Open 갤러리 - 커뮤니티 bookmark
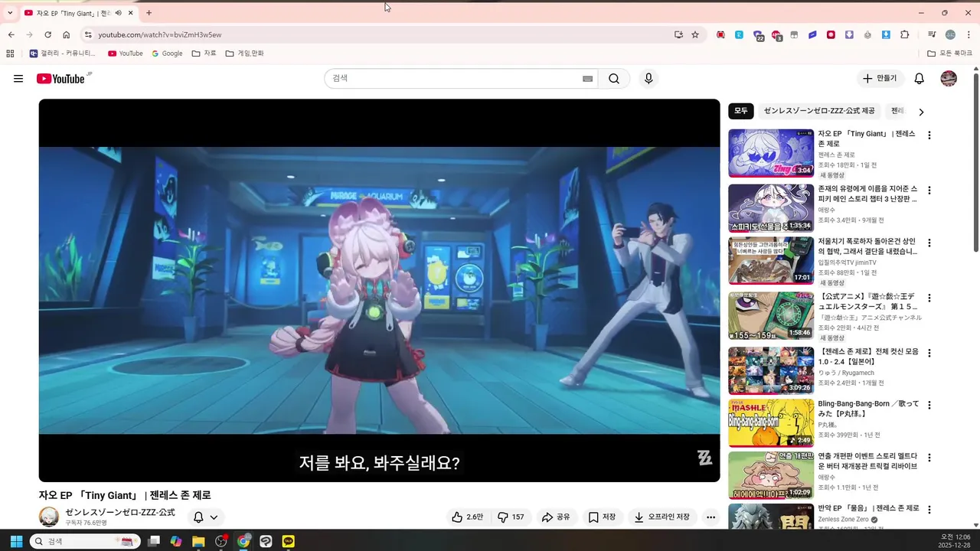980x551 pixels. [63, 54]
